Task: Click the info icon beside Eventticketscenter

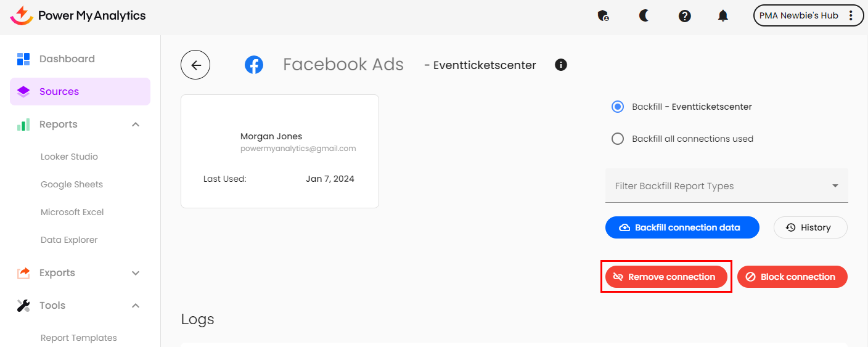Action: (x=561, y=65)
